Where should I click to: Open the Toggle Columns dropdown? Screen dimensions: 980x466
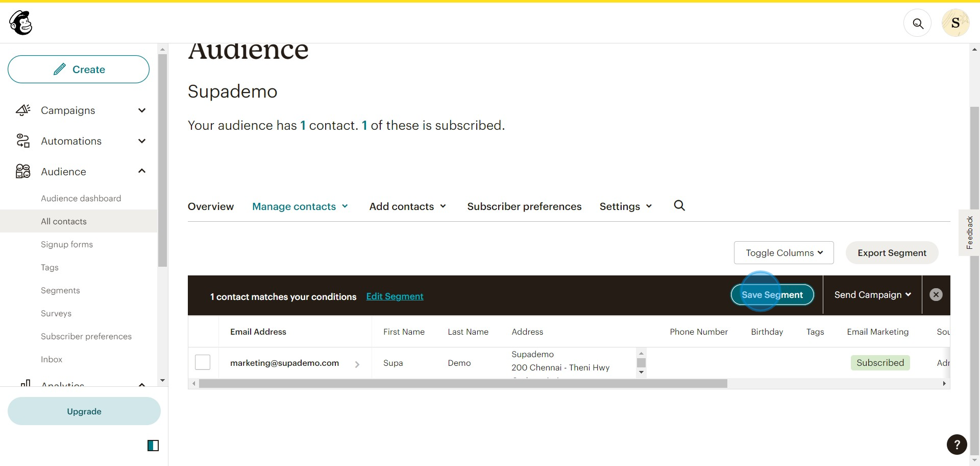tap(784, 253)
